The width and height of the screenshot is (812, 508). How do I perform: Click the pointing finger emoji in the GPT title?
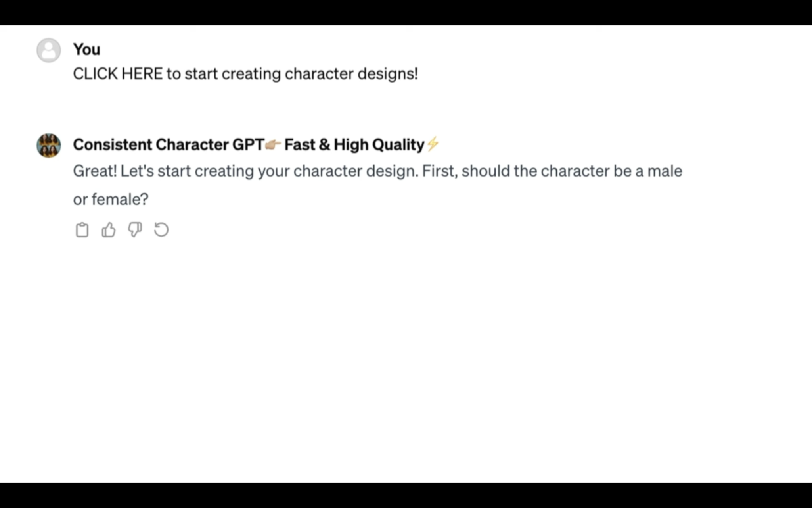click(274, 144)
